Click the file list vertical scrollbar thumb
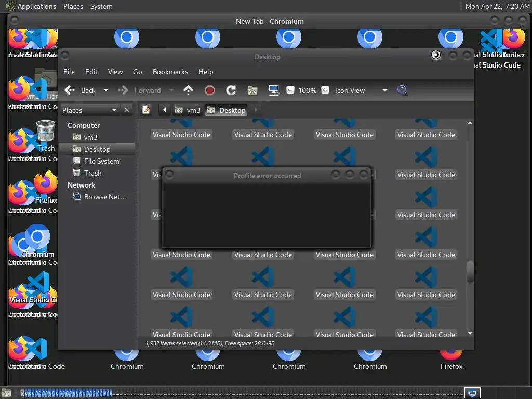 [470, 271]
